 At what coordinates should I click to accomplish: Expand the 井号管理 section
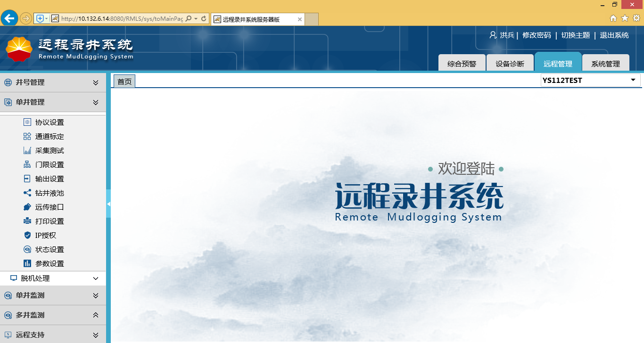96,83
